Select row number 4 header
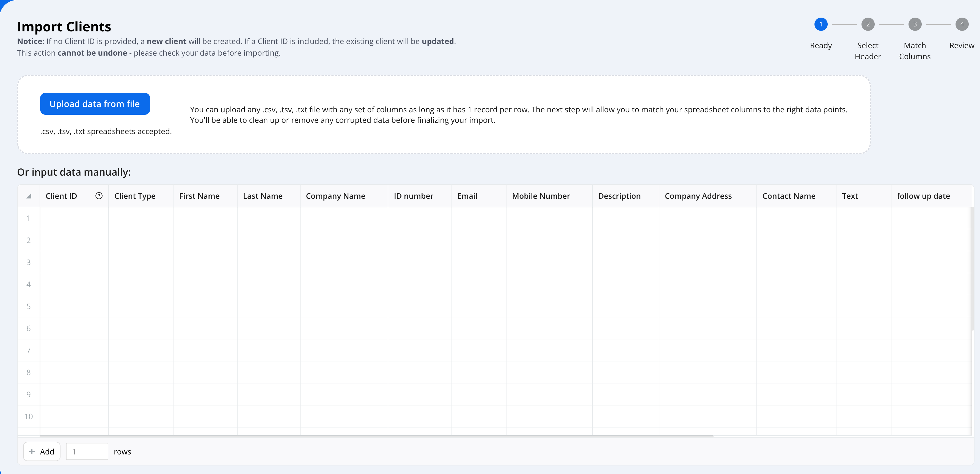Image resolution: width=980 pixels, height=474 pixels. (29, 284)
